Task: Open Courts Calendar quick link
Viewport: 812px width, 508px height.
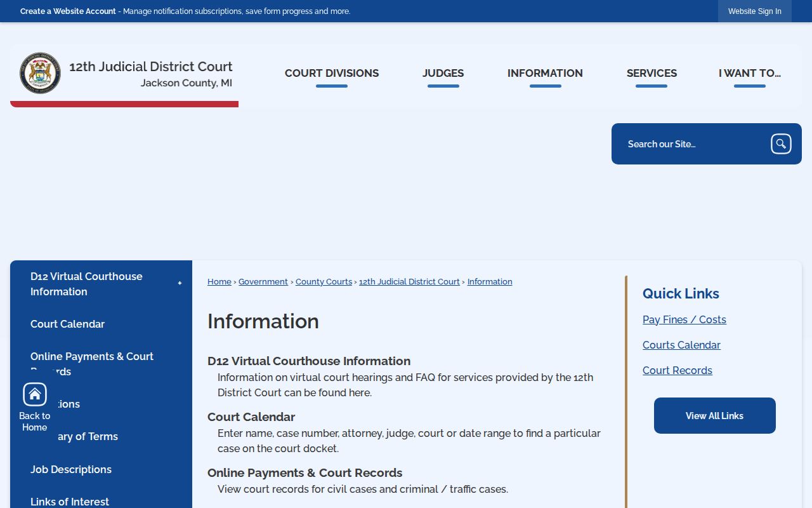Action: tap(681, 345)
